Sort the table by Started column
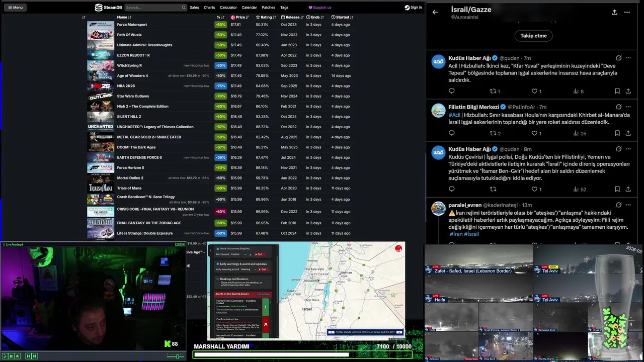 [342, 17]
